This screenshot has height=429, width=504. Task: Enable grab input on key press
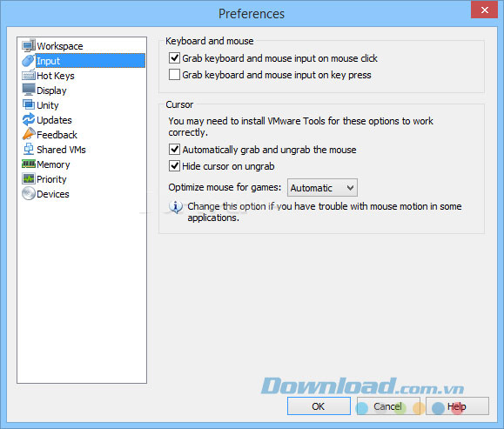click(174, 75)
